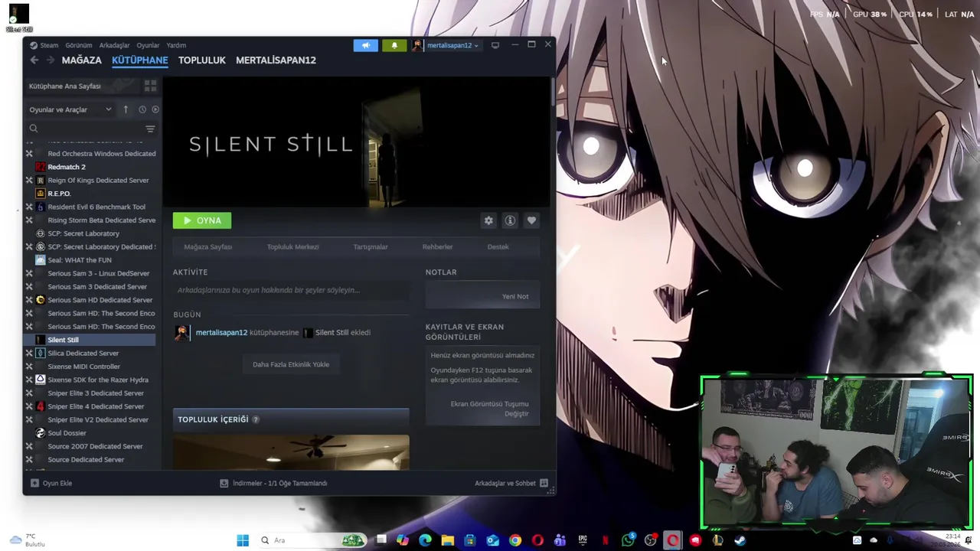Toggle Big Picture mode monitor icon
This screenshot has width=980, height=551.
pyautogui.click(x=495, y=45)
